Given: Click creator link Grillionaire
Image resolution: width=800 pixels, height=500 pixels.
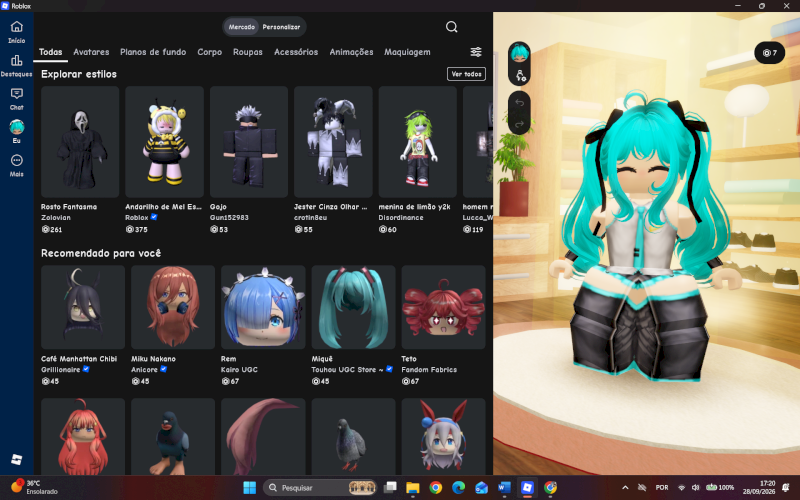Looking at the screenshot, I should (61, 369).
